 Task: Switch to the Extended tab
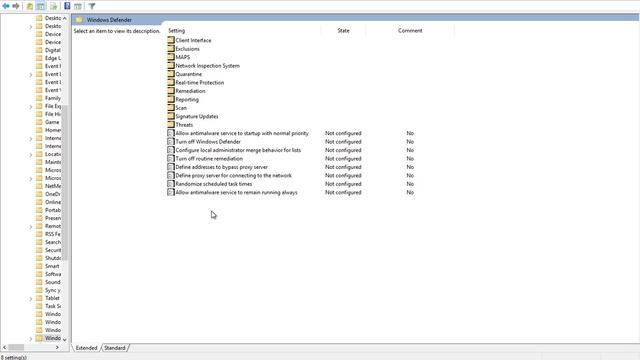(x=86, y=348)
